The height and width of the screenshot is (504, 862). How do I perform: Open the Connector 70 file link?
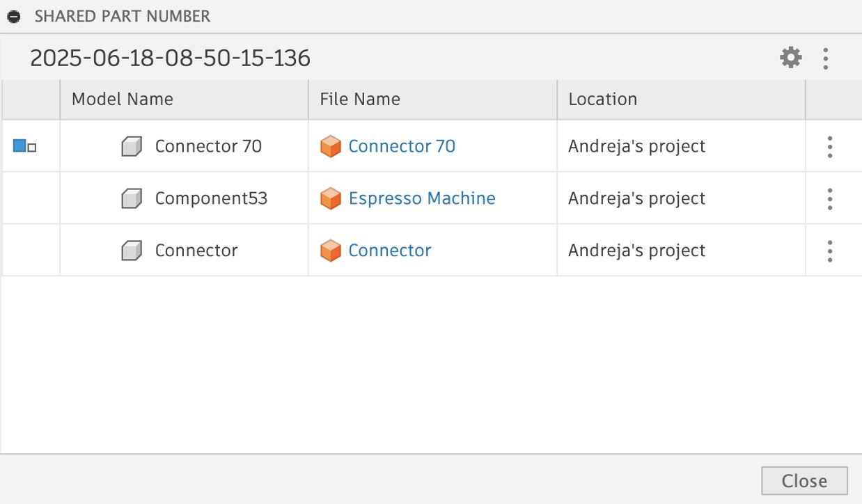pyautogui.click(x=402, y=146)
